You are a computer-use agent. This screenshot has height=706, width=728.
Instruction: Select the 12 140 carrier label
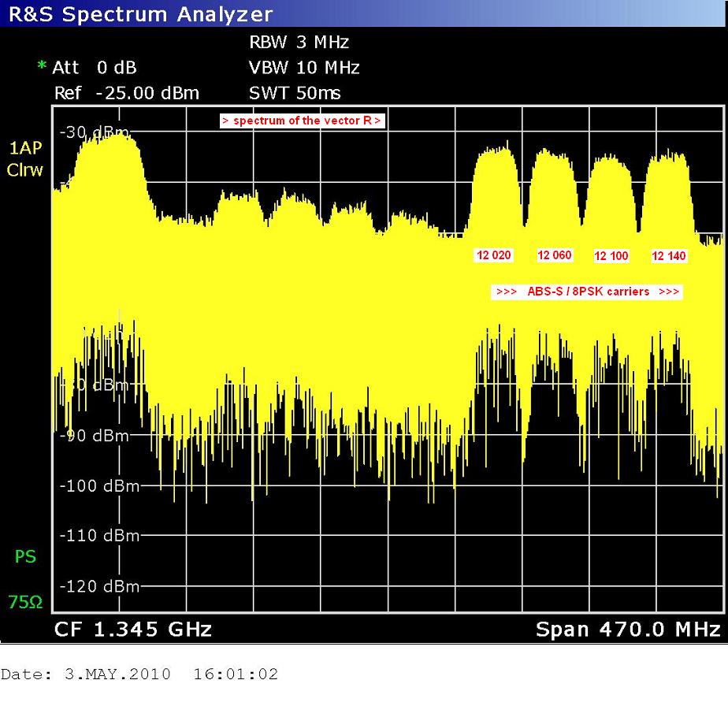pos(669,256)
